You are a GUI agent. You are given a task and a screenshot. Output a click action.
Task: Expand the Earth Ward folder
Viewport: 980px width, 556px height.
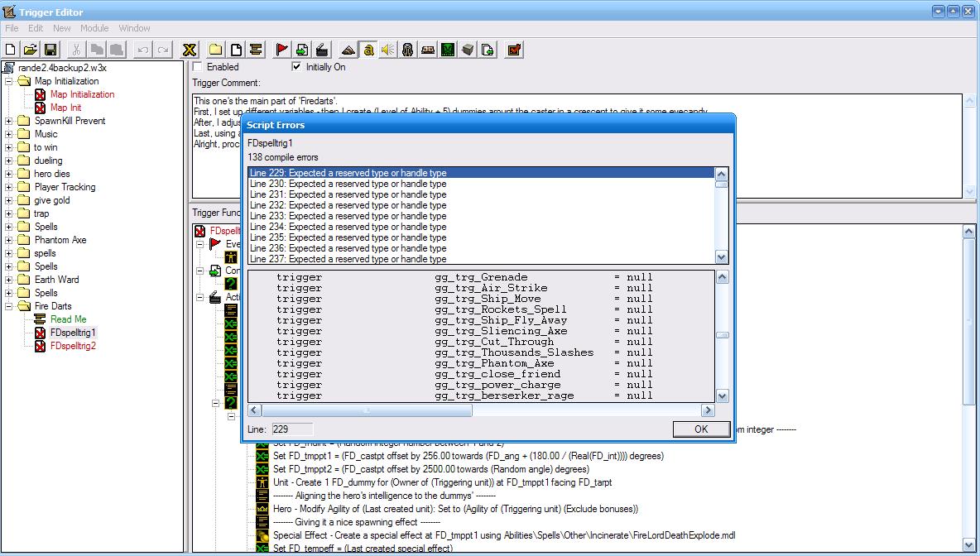coord(9,280)
